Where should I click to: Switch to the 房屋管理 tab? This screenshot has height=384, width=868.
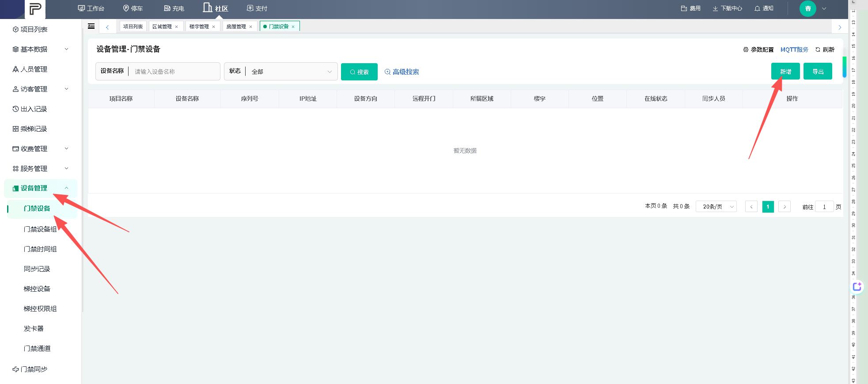tap(236, 27)
